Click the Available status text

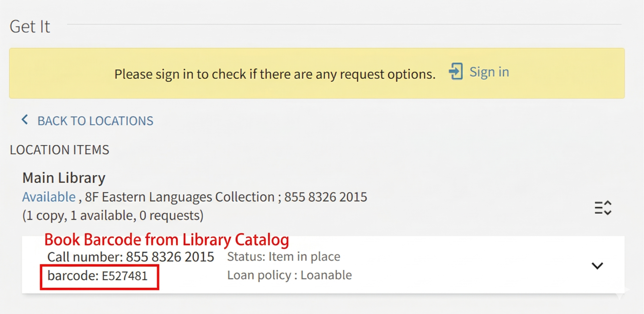pos(49,197)
